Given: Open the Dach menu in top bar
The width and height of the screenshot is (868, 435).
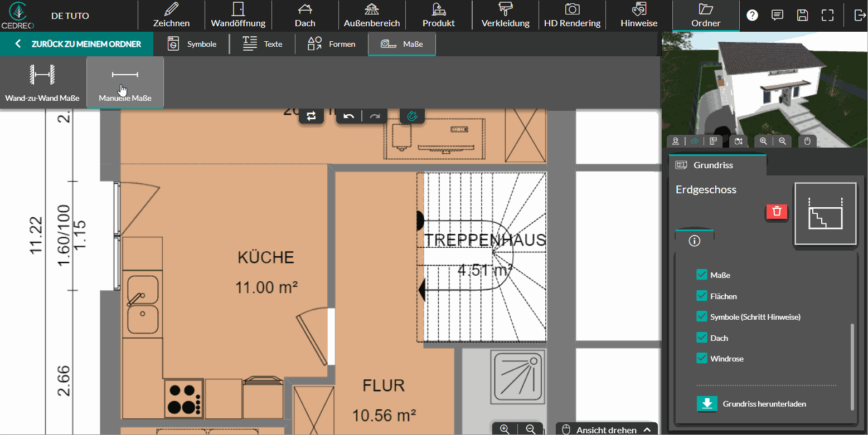Looking at the screenshot, I should pos(304,16).
